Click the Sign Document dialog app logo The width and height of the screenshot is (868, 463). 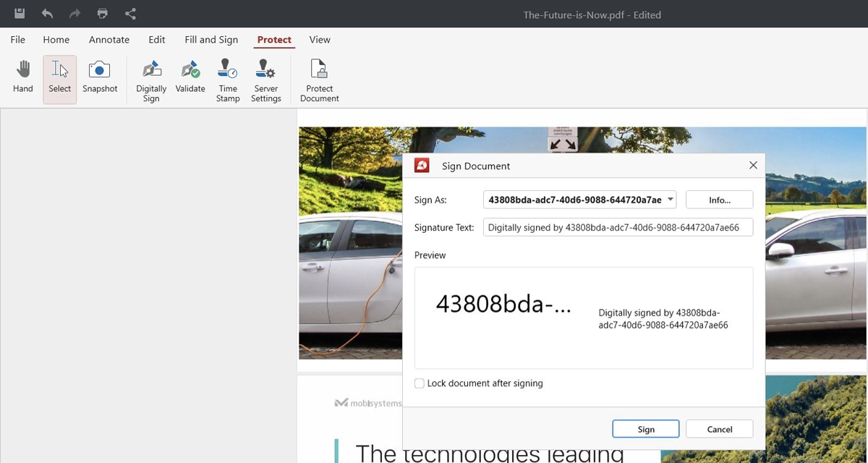coord(422,166)
